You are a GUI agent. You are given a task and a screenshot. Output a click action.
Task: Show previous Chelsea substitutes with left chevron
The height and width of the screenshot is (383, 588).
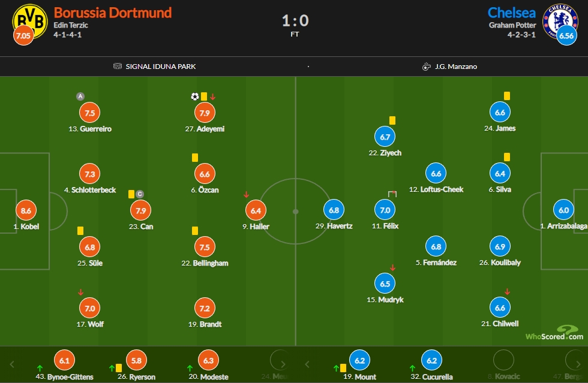(x=307, y=364)
